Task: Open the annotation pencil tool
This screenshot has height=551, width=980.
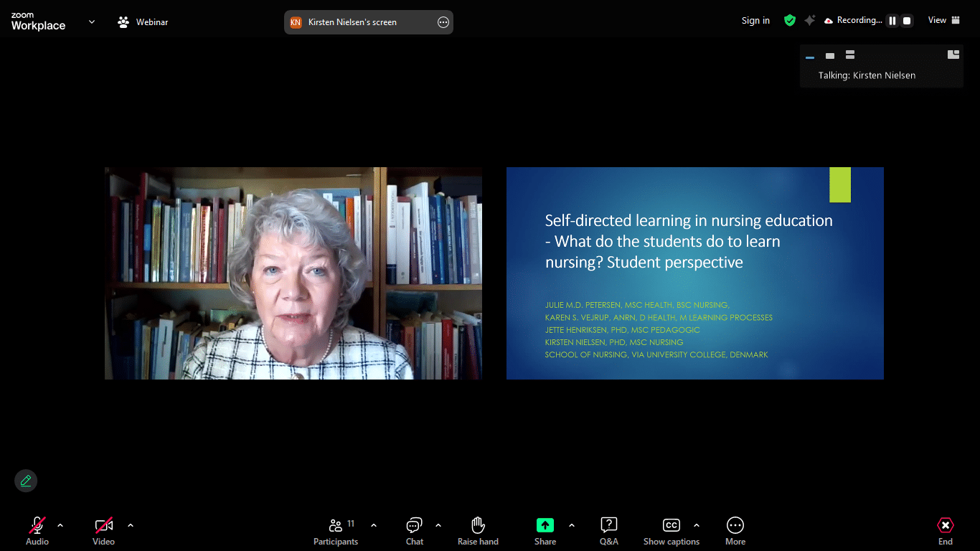Action: coord(26,481)
